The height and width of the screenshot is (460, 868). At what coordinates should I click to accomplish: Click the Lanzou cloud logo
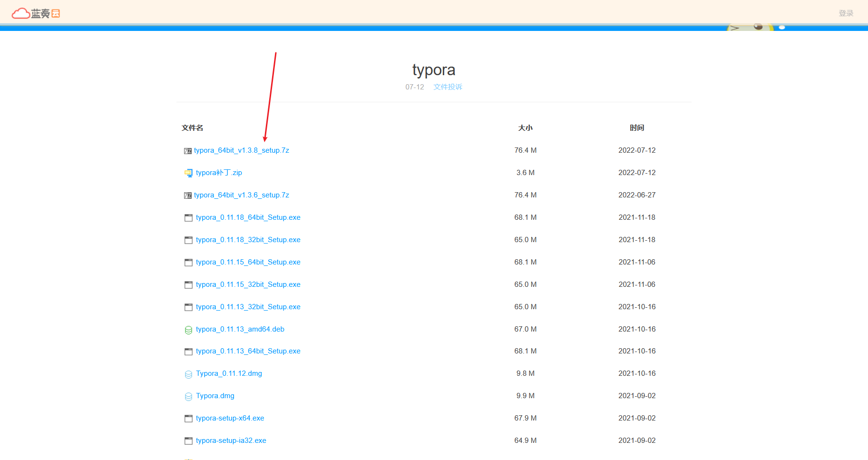pos(36,13)
